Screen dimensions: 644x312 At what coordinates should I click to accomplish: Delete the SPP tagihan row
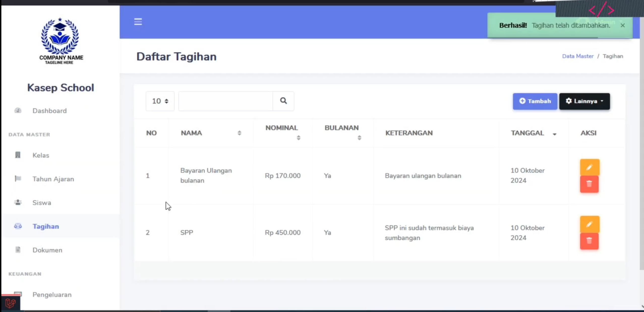(589, 241)
